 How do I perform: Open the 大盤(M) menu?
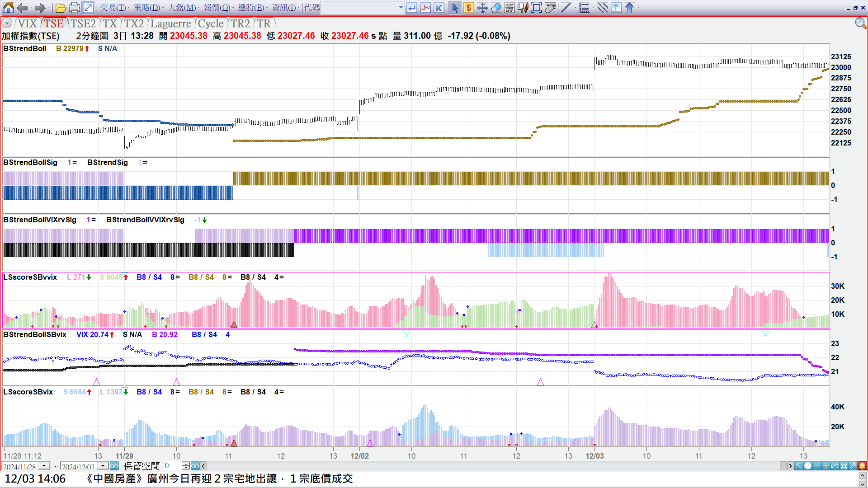point(183,8)
